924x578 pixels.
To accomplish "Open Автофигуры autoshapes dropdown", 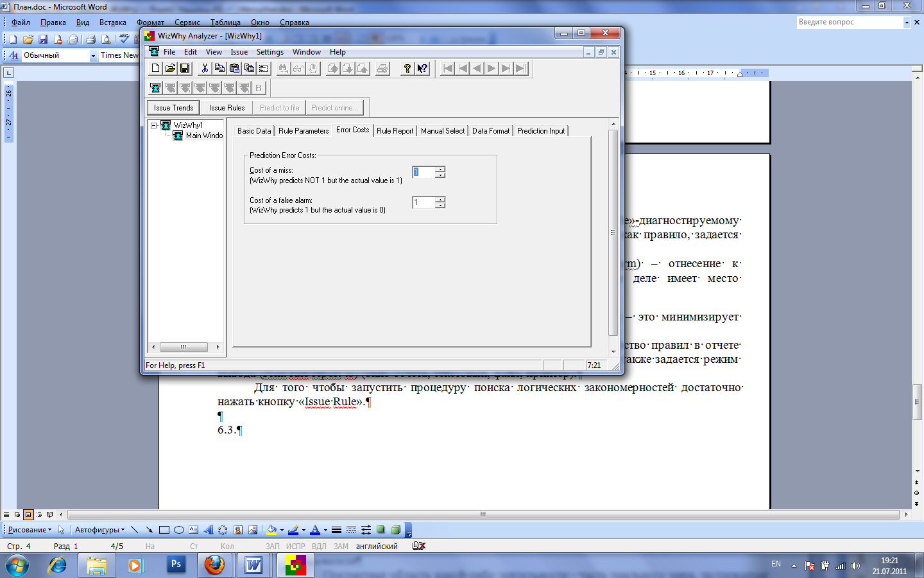I will point(100,530).
